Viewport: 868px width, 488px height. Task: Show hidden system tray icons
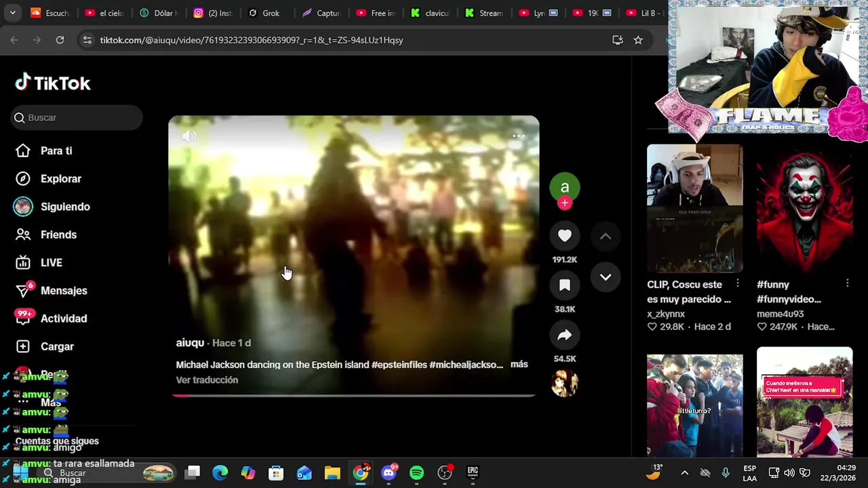point(684,473)
